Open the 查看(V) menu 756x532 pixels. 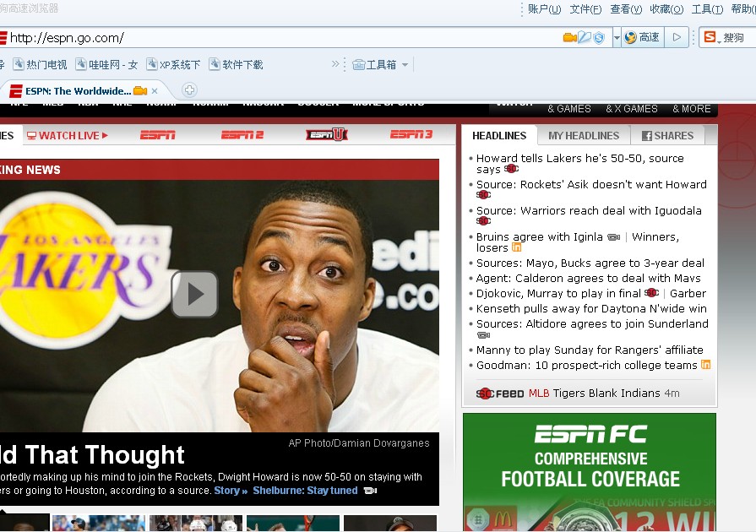tap(626, 9)
